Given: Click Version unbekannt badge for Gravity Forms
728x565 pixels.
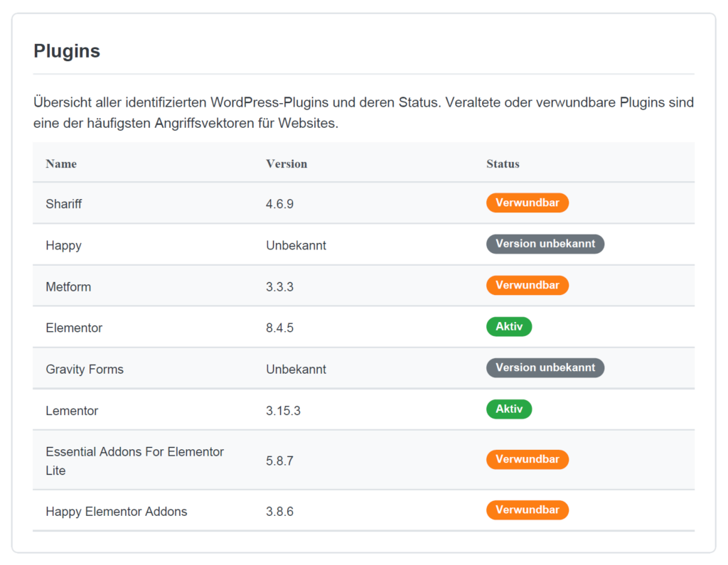Looking at the screenshot, I should [545, 368].
